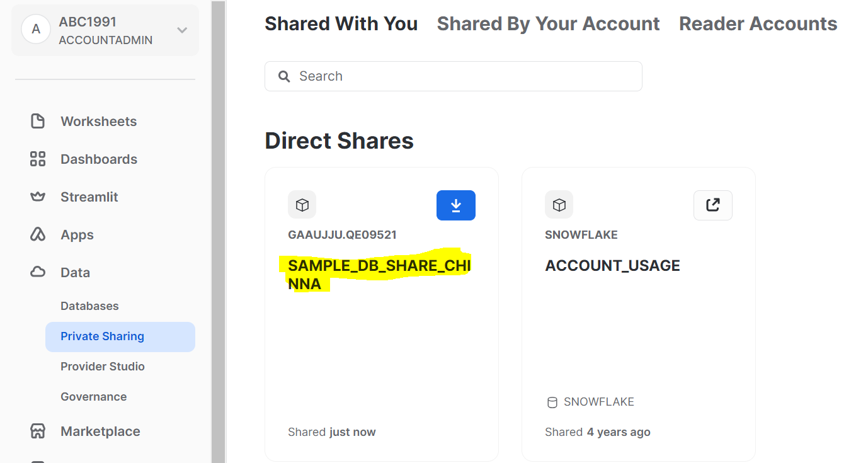Click the Marketplace store icon
Viewport: 868px width, 463px height.
(38, 431)
